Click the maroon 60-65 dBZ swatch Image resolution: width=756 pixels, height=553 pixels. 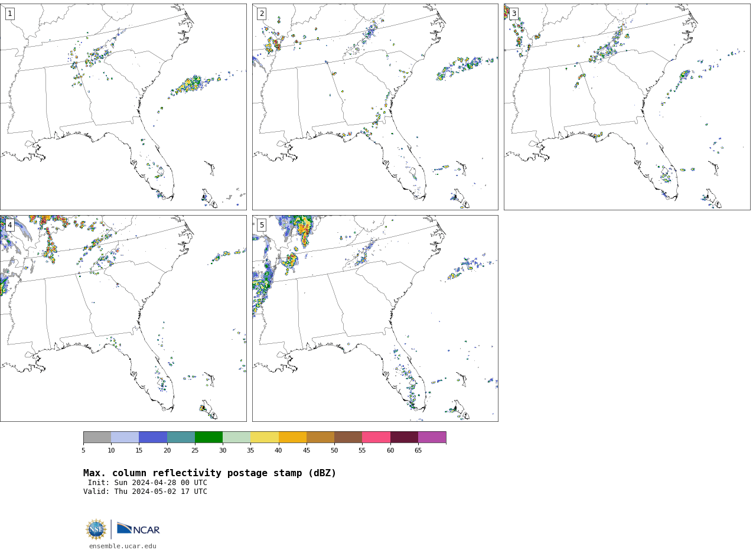(x=404, y=437)
